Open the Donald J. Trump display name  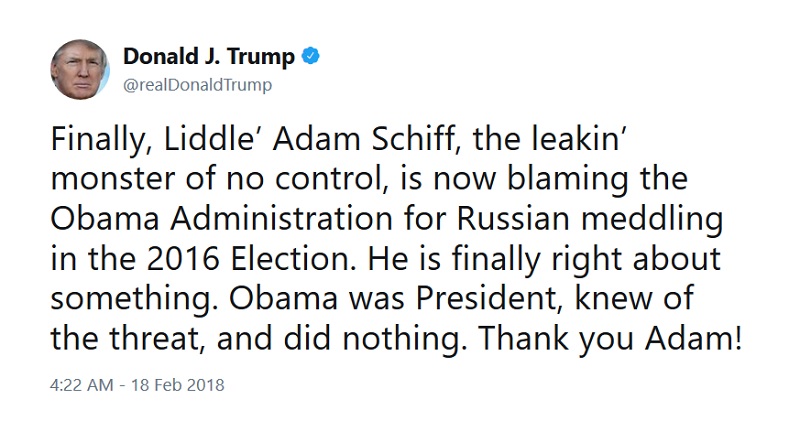click(x=209, y=56)
